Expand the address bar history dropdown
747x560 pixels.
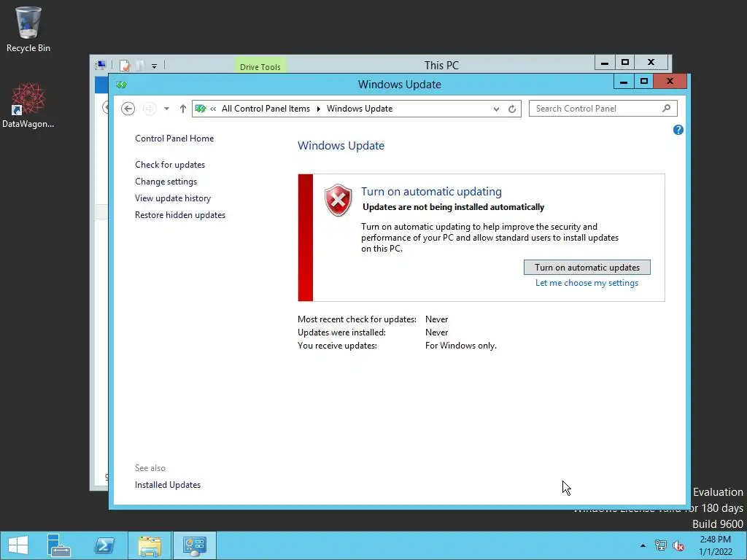[496, 109]
